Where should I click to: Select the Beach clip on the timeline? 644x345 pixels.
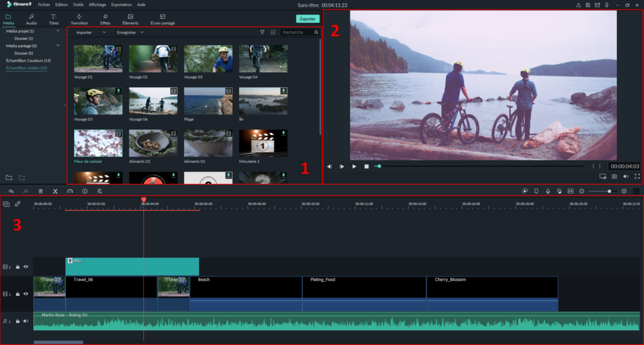pyautogui.click(x=246, y=293)
